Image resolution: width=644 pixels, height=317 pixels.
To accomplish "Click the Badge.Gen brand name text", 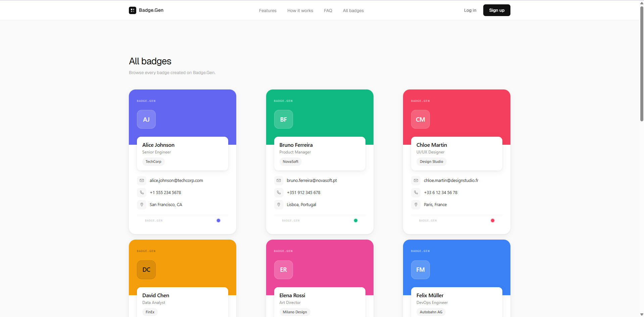I will 151,10.
